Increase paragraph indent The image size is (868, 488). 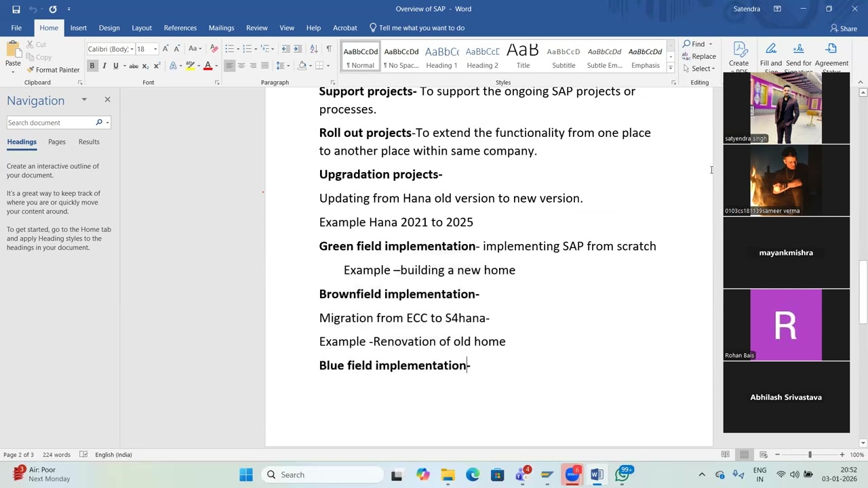point(297,49)
